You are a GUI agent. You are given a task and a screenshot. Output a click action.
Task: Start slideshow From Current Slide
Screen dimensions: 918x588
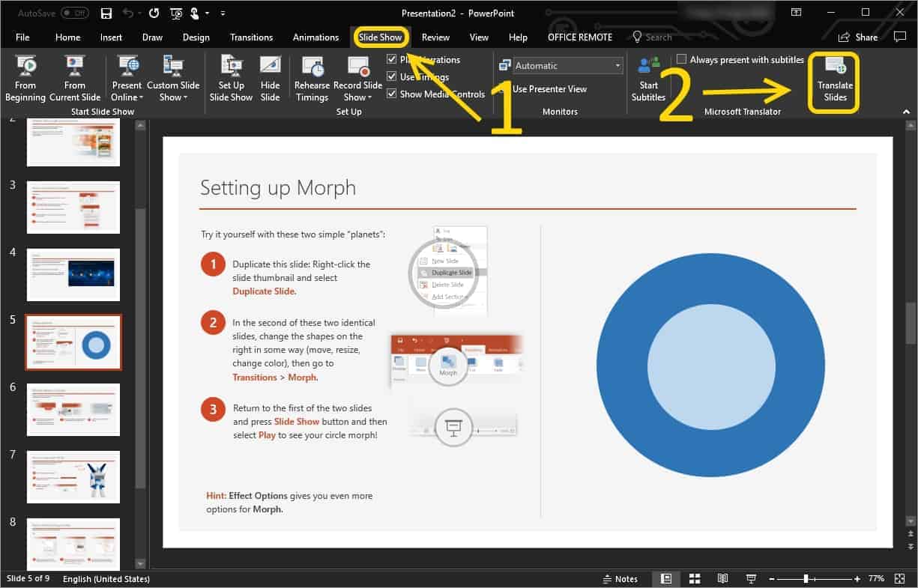coord(75,78)
